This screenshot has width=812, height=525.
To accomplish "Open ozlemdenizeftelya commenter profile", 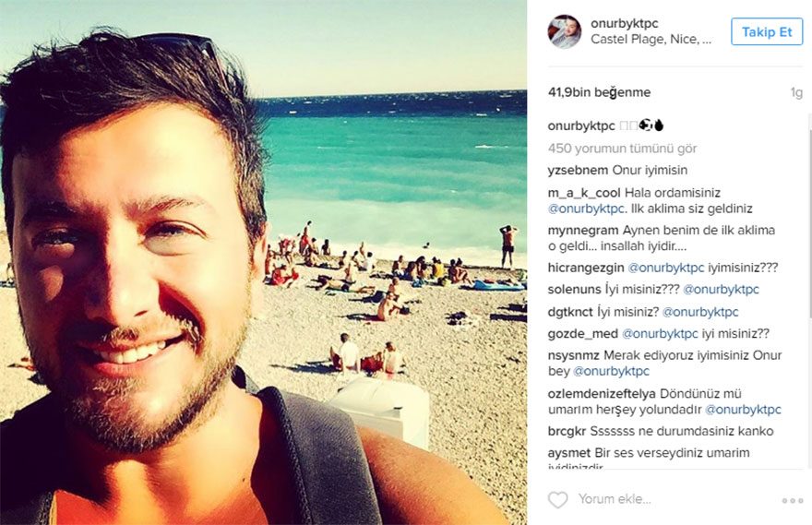I will [602, 393].
